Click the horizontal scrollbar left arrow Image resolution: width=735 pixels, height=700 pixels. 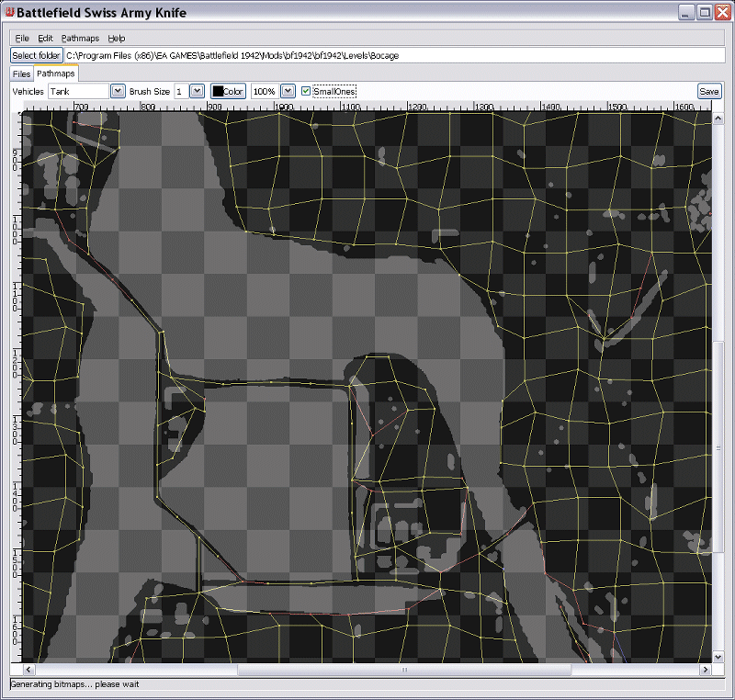28,670
